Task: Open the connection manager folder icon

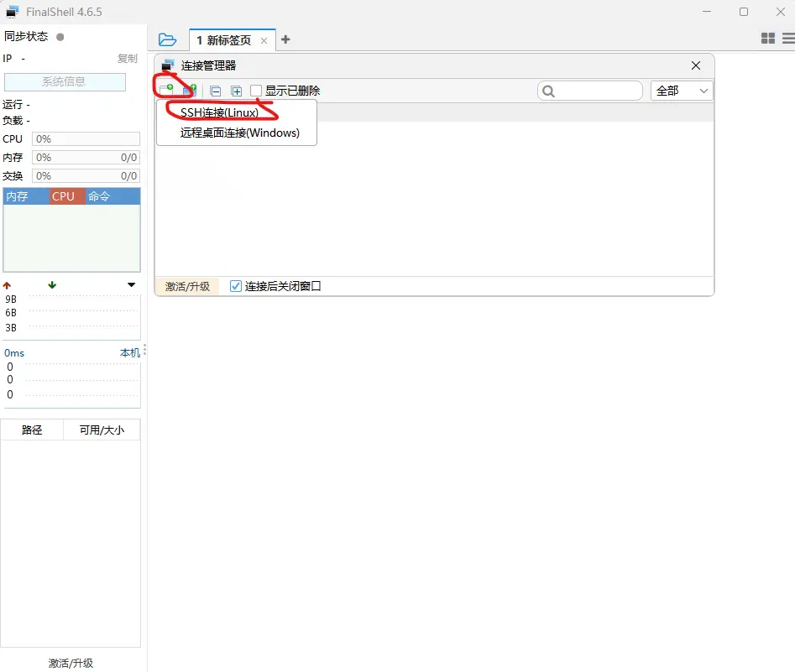Action: pyautogui.click(x=167, y=39)
